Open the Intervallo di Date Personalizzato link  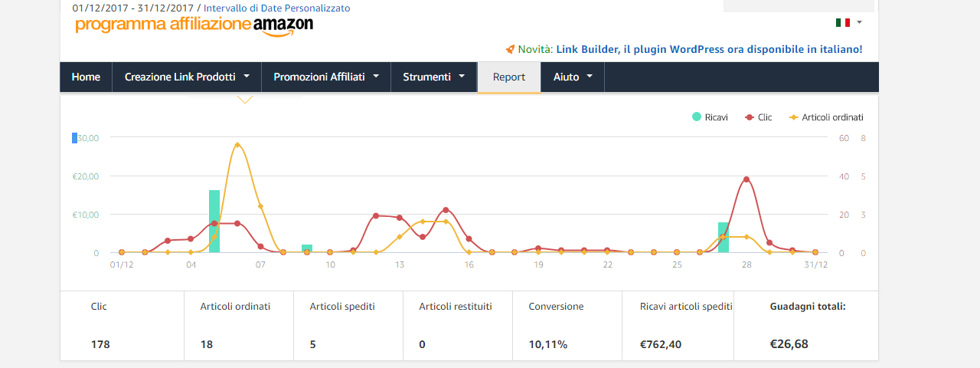click(x=277, y=8)
